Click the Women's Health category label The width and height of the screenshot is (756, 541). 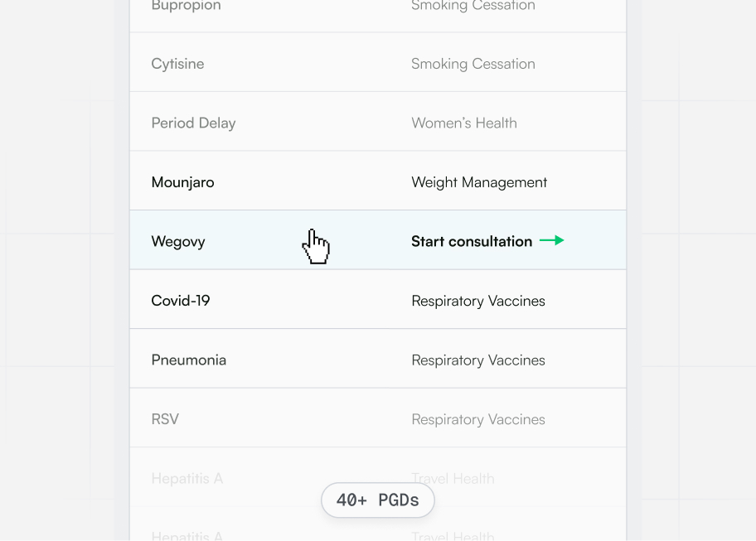464,123
